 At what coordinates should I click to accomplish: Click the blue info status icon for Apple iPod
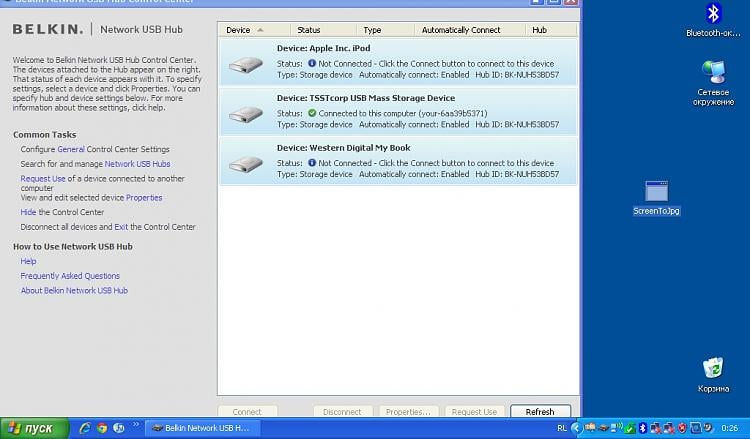[312, 63]
